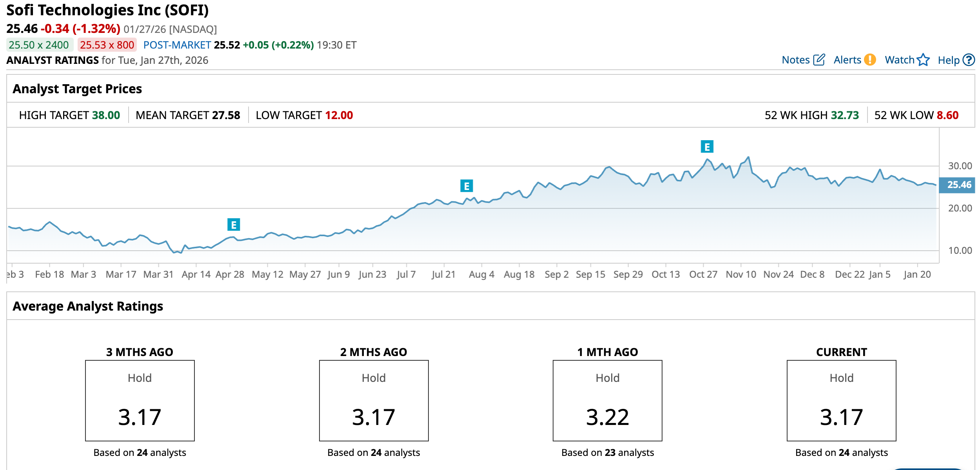Click the Notes pencil edit icon
Image resolution: width=980 pixels, height=470 pixels.
pos(819,60)
